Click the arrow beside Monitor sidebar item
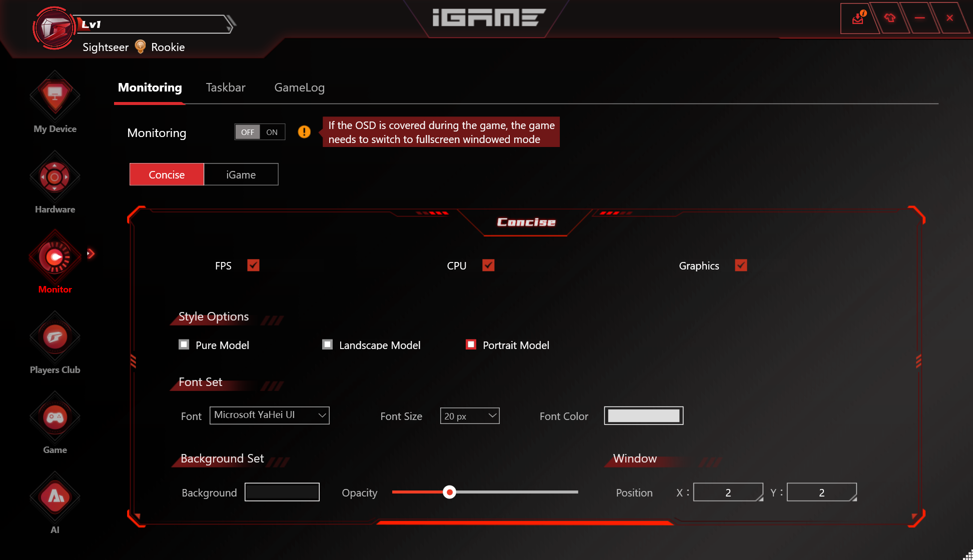 91,253
